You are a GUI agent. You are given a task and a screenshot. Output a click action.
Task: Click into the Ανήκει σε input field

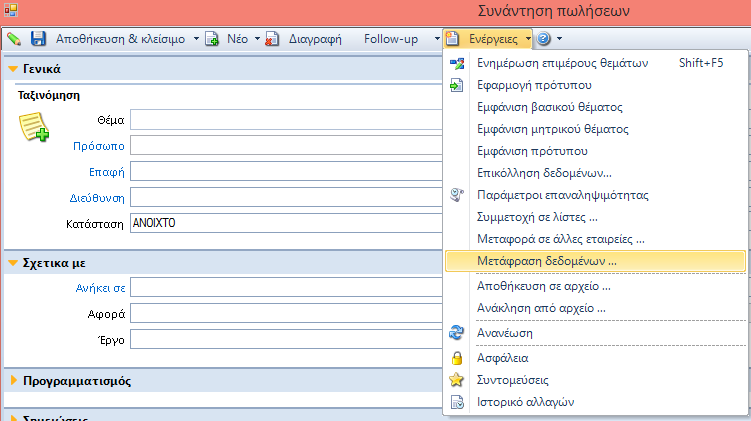coord(286,287)
